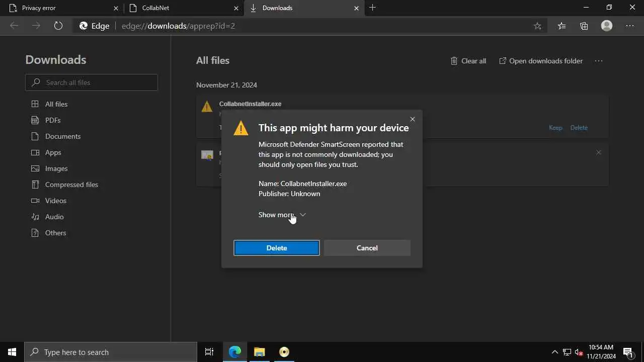Click Clear all downloads
644x362 pixels.
point(468,61)
